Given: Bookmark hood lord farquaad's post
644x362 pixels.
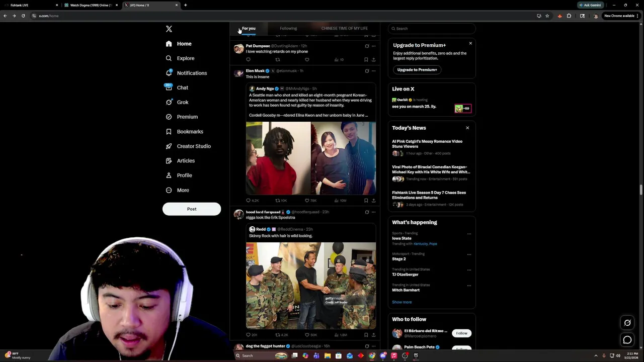Looking at the screenshot, I should (x=366, y=335).
